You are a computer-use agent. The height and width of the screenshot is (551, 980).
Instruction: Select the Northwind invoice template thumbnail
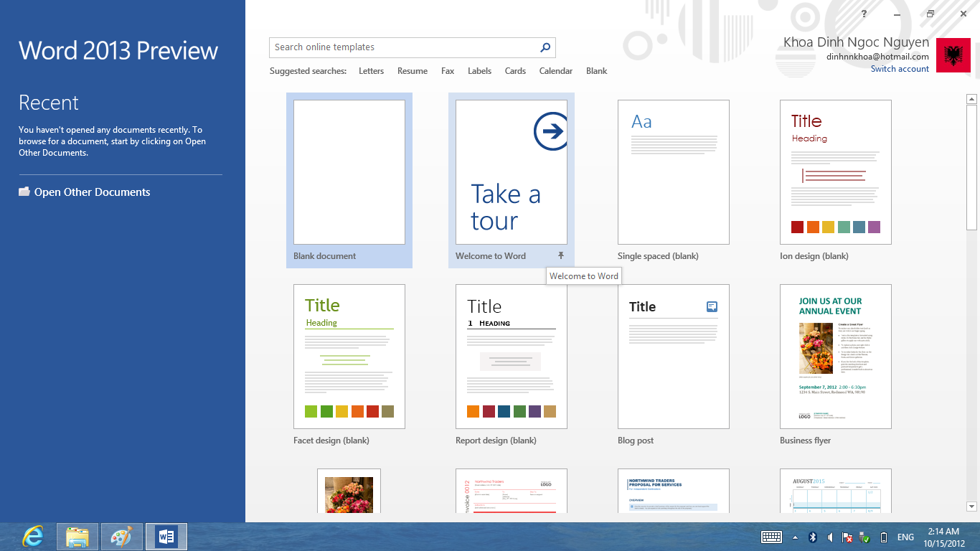click(x=512, y=491)
